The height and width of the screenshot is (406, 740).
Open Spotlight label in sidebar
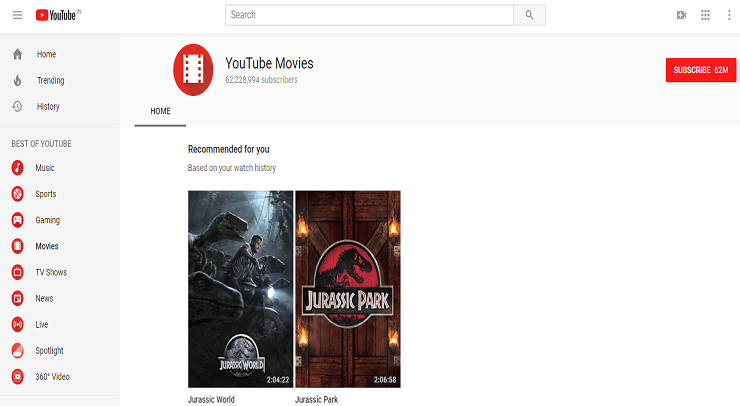point(50,351)
